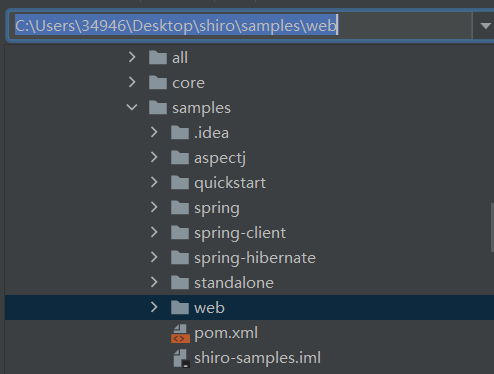Select the shiro-samples.iml file name
The height and width of the screenshot is (374, 494).
tap(257, 358)
